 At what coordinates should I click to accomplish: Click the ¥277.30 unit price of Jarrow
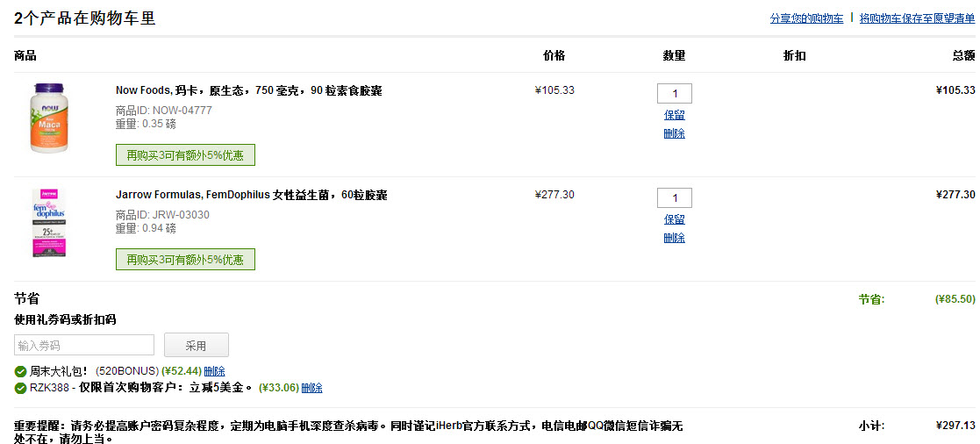click(554, 195)
